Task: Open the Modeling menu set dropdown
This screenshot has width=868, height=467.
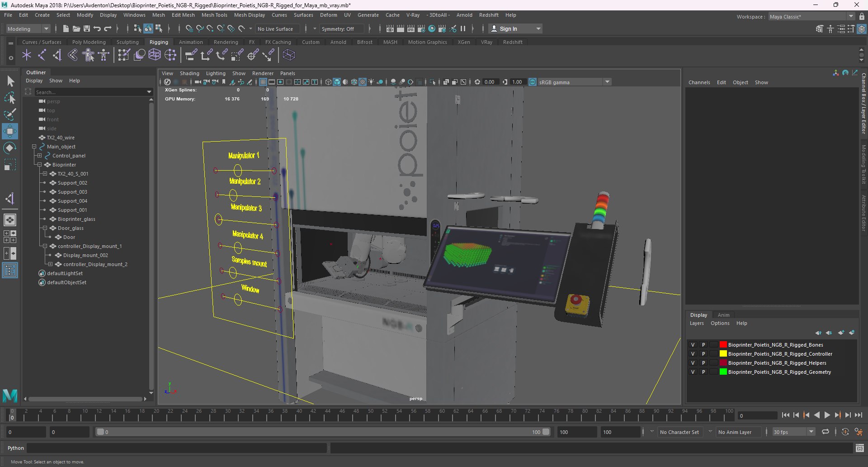Action: click(x=28, y=29)
